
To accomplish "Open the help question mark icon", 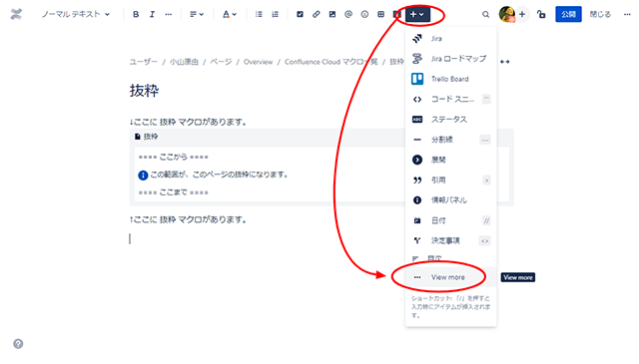I will 18,344.
